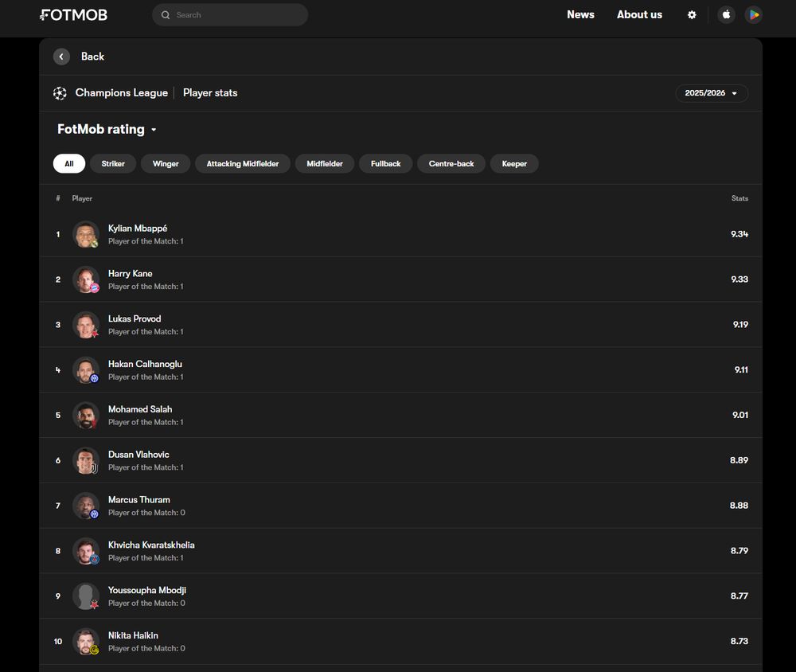Open Hakan Calhanoglu's name link
Screen dimensions: 796x672
[145, 364]
